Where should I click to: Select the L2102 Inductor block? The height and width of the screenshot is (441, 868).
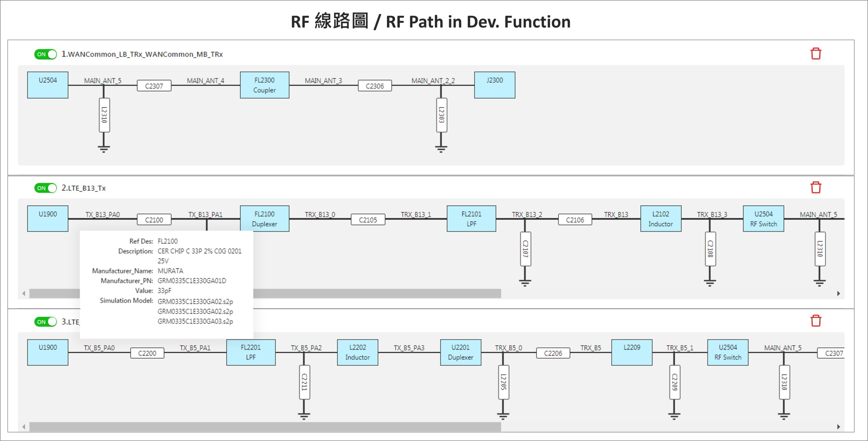661,219
